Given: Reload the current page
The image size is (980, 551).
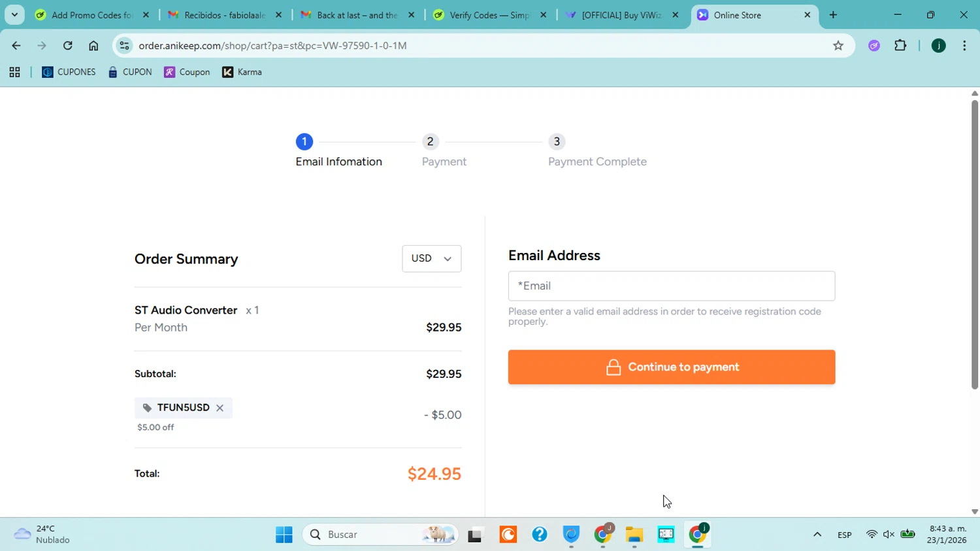Looking at the screenshot, I should pos(67,46).
